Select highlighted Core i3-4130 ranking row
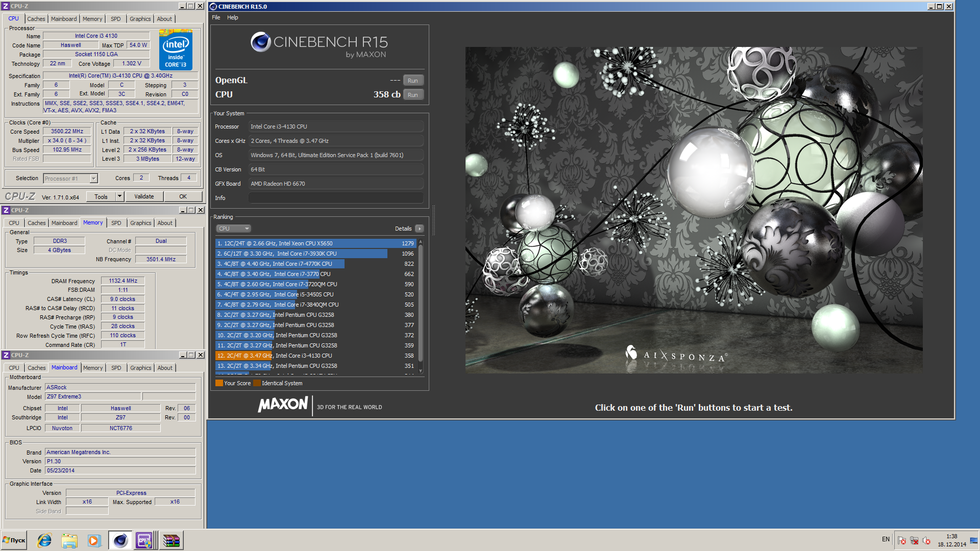The height and width of the screenshot is (551, 980). (315, 356)
